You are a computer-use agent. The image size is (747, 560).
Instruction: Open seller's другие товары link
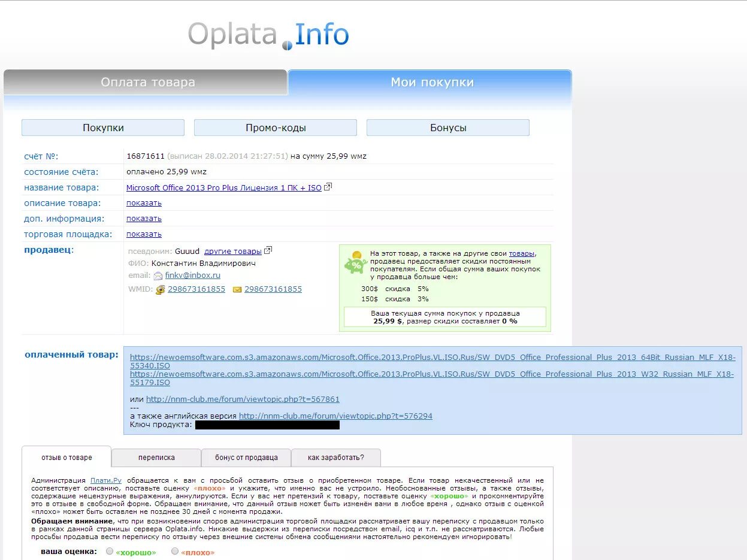(x=233, y=251)
